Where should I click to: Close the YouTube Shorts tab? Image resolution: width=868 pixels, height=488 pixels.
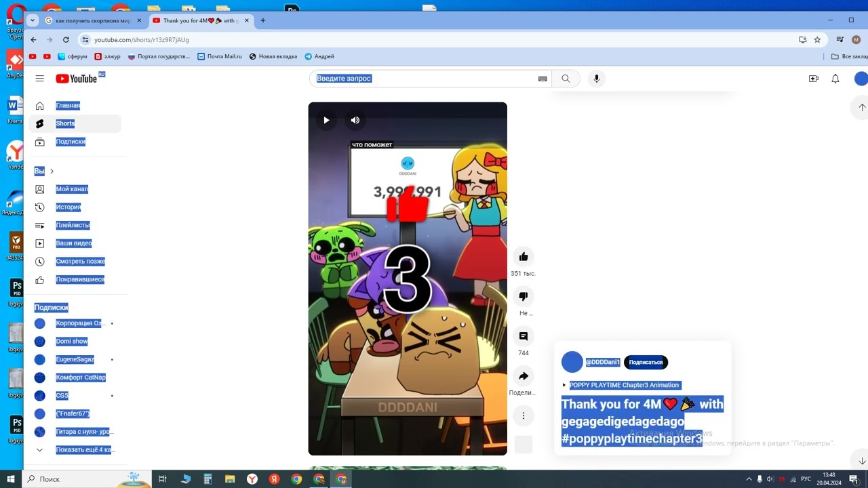pos(246,20)
